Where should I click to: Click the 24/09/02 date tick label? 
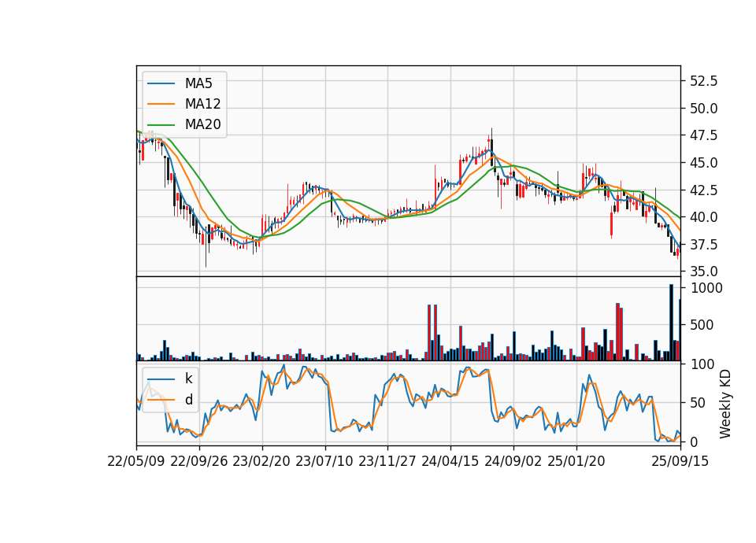click(x=513, y=461)
